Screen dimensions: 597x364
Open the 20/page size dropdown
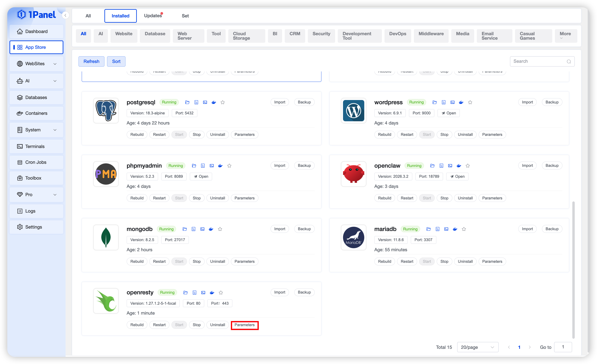tap(477, 347)
